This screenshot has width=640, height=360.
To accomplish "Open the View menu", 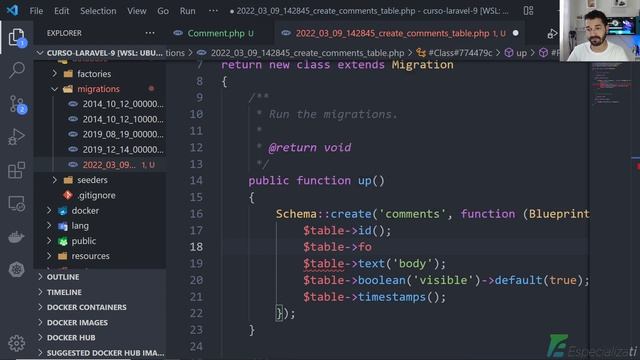I will coord(137,11).
